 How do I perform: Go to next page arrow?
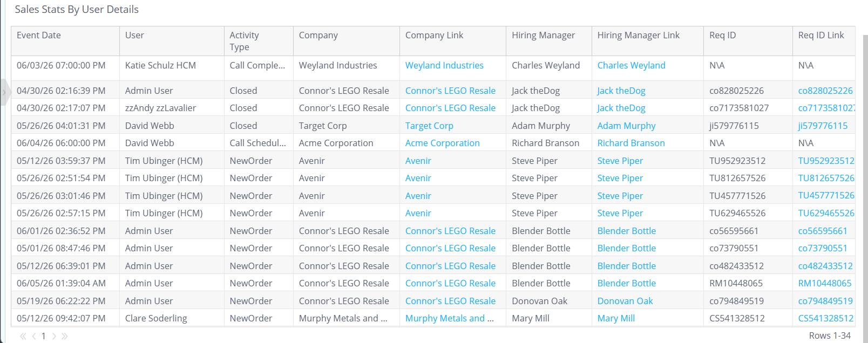pos(54,336)
